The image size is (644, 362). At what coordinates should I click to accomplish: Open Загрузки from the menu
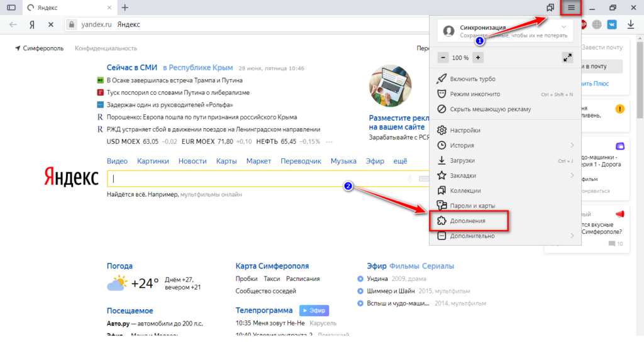tap(505, 160)
